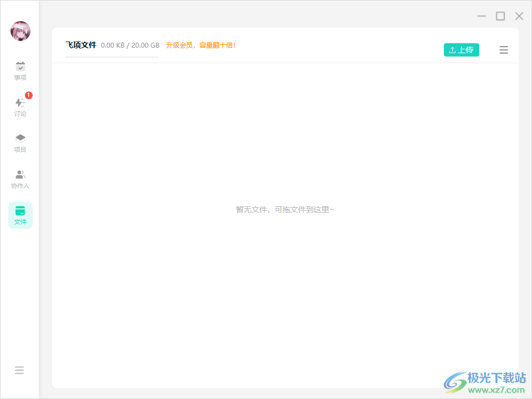
Task: Go to the 项目 projects section
Action: pyautogui.click(x=21, y=143)
